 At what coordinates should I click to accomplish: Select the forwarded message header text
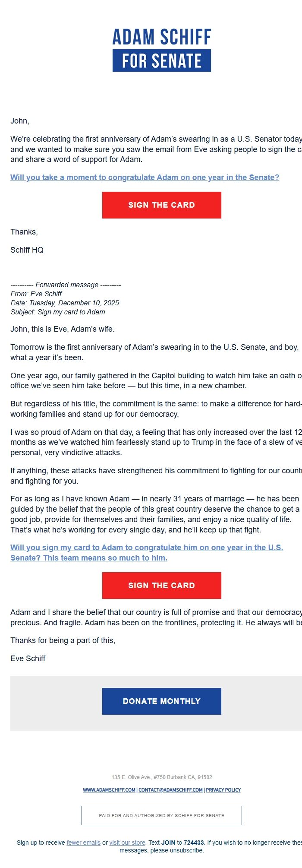click(x=66, y=285)
